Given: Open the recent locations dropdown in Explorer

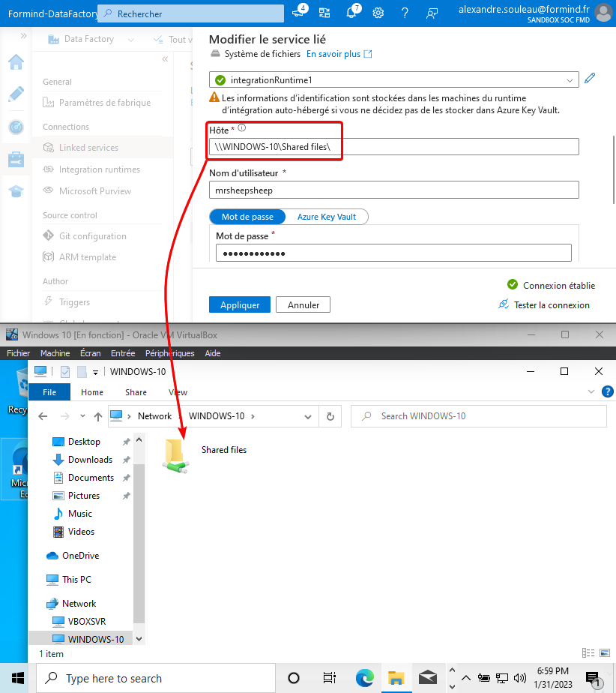Looking at the screenshot, I should click(82, 416).
